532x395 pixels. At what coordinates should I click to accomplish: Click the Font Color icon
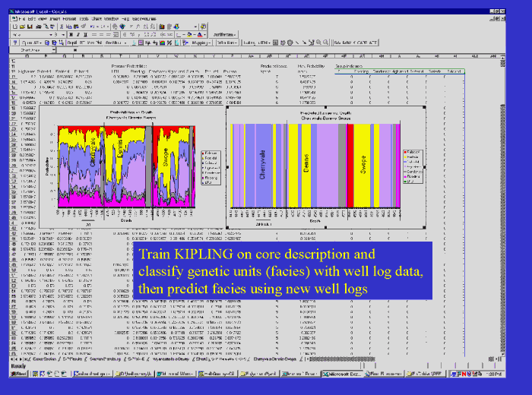click(199, 34)
